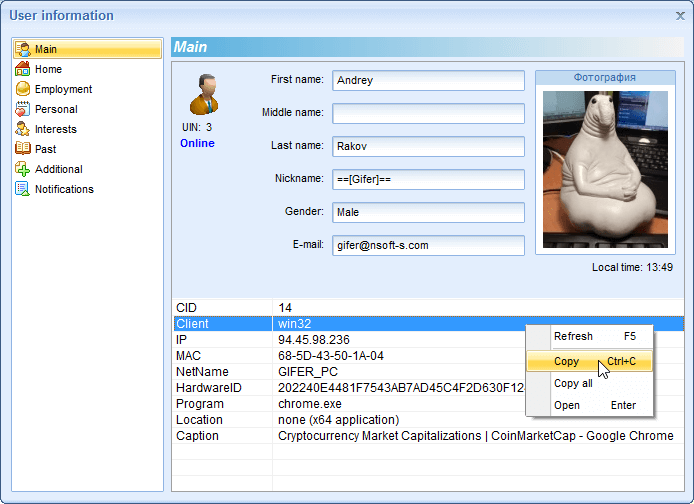The image size is (694, 504).
Task: Click the Notifications list icon
Action: click(x=23, y=189)
